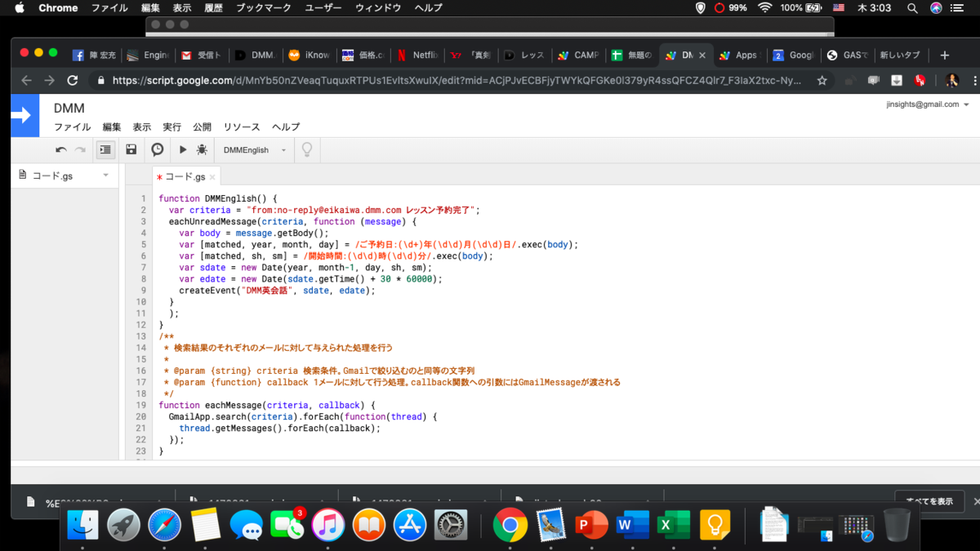The image size is (980, 551).
Task: Toggle the indent formatting toolbar icon
Action: point(105,150)
